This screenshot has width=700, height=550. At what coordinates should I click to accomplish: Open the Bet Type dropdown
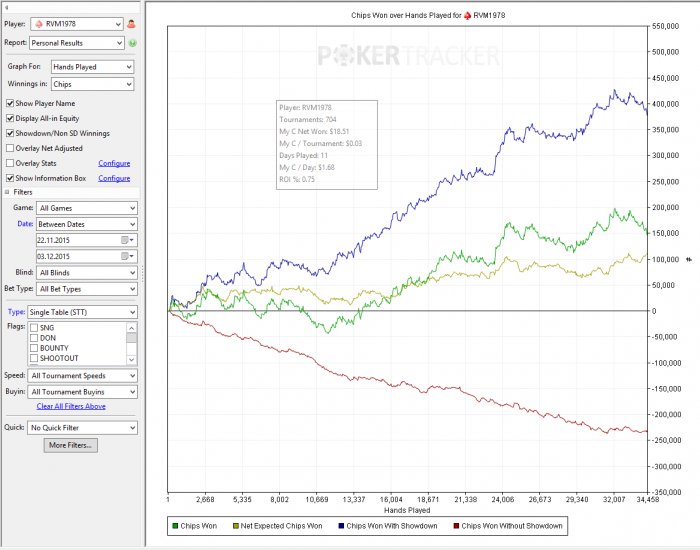tap(86, 289)
